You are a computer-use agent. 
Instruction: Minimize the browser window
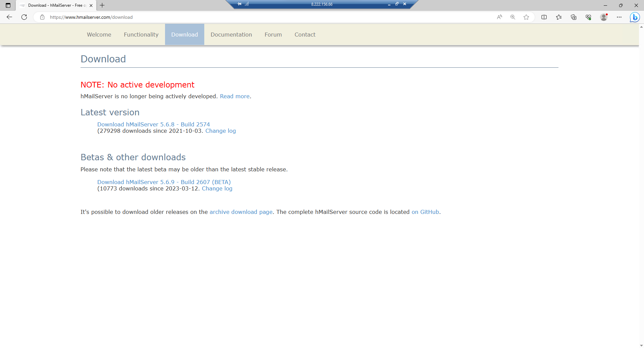(x=605, y=5)
